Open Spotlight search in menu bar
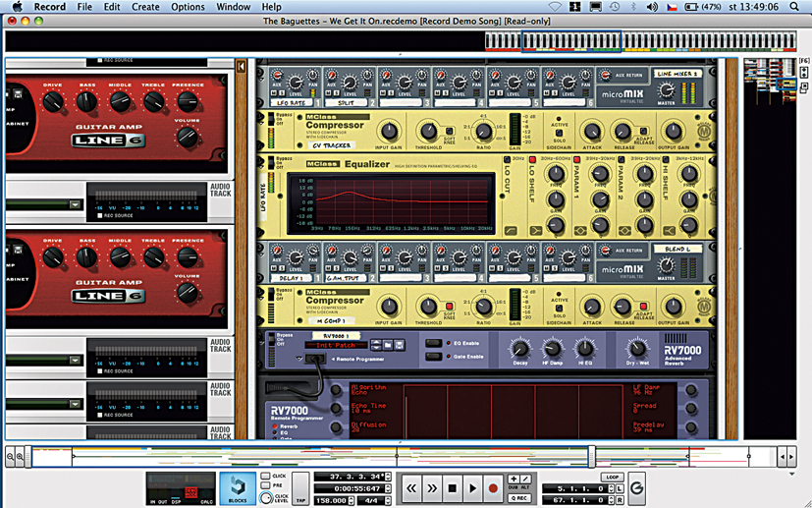 (x=794, y=7)
